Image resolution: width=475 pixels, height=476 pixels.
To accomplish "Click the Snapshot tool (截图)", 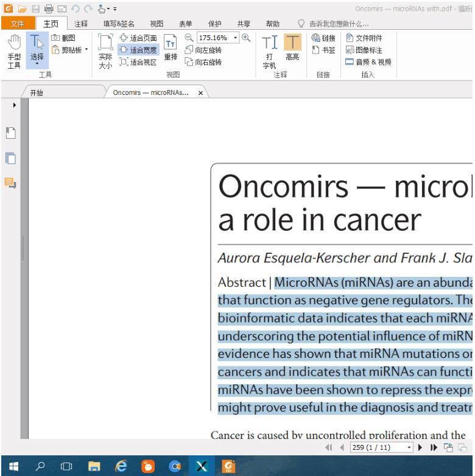I will (64, 38).
